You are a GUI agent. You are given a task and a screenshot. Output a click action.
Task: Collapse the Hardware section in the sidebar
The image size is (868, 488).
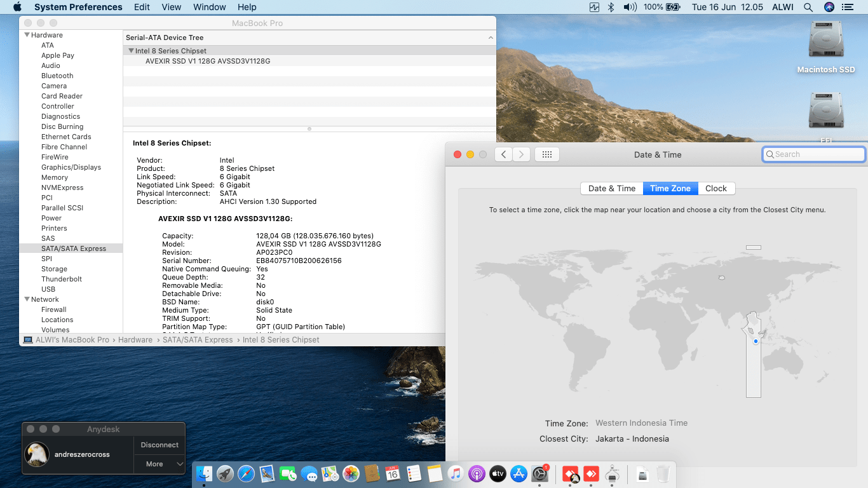pyautogui.click(x=27, y=35)
